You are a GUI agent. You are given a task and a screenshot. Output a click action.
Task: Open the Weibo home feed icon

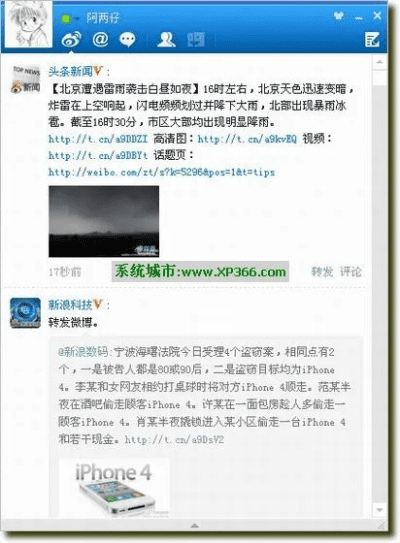[x=71, y=39]
